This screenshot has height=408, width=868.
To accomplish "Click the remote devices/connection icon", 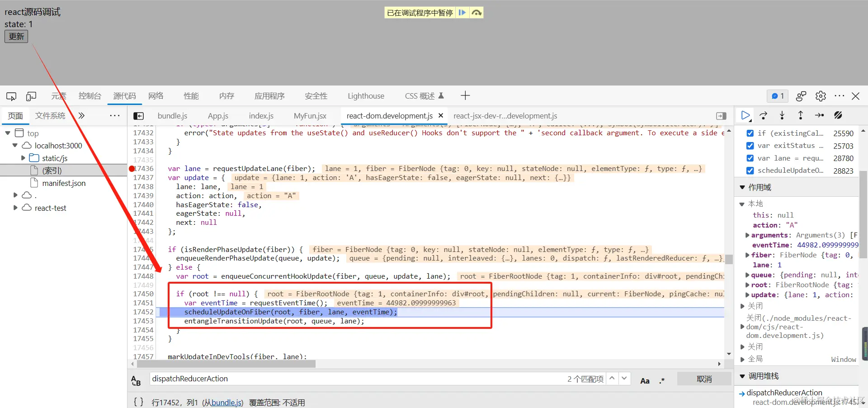I will point(801,96).
